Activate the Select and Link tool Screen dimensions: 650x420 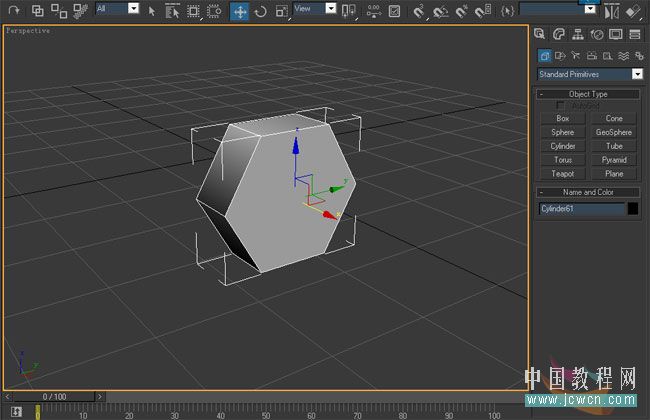pos(38,10)
